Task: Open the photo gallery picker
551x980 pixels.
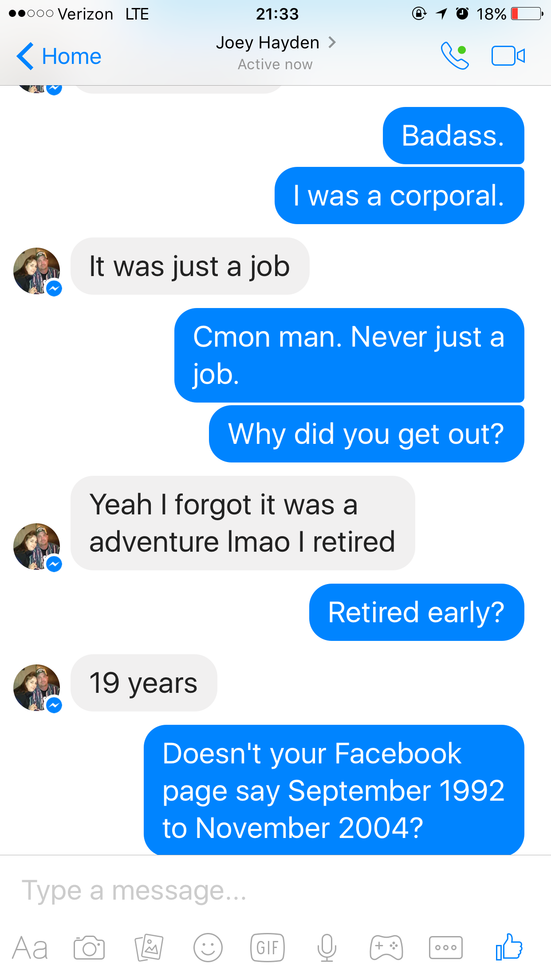Action: 149,948
